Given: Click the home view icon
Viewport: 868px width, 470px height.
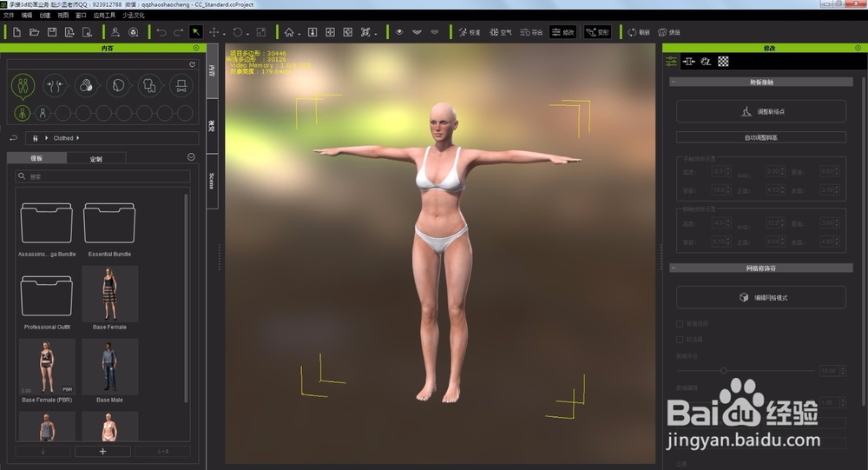Looking at the screenshot, I should click(289, 32).
